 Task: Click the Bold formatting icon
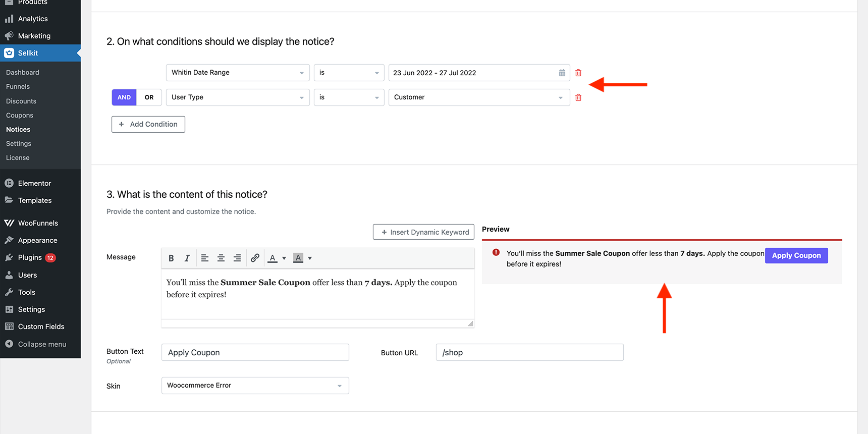tap(171, 258)
